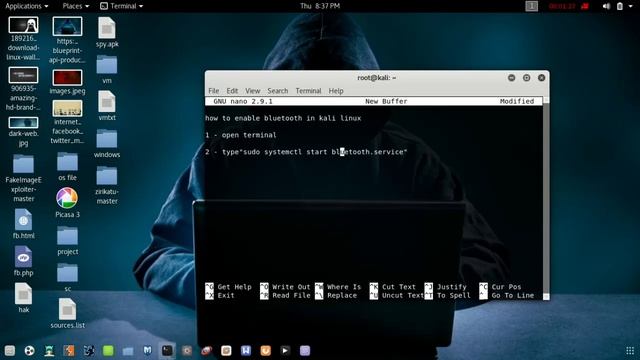Click the 'To Spell' shortcut label
The height and width of the screenshot is (360, 640).
click(x=453, y=296)
